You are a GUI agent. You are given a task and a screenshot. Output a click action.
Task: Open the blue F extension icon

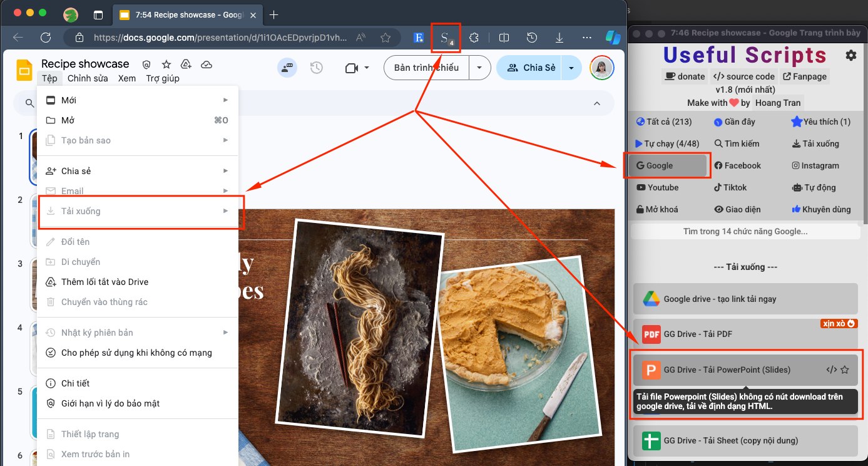[x=419, y=38]
